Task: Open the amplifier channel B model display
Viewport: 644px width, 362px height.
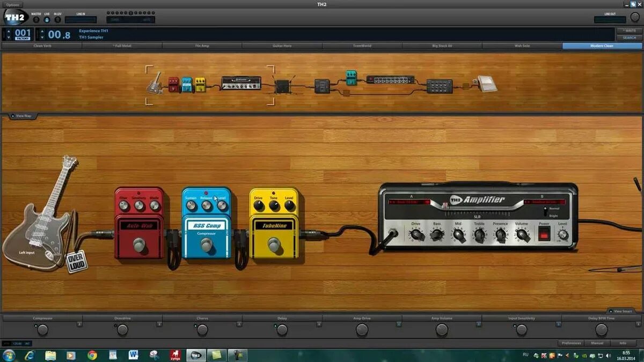Action: pyautogui.click(x=544, y=202)
